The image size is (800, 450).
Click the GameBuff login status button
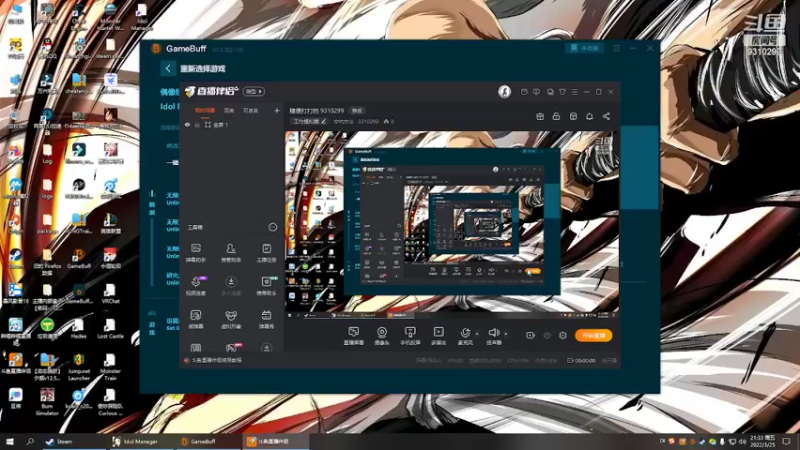(584, 48)
